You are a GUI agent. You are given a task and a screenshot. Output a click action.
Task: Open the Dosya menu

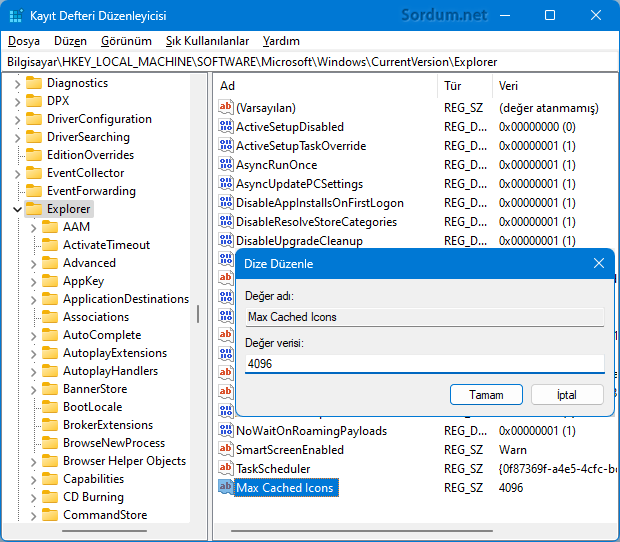[x=24, y=41]
